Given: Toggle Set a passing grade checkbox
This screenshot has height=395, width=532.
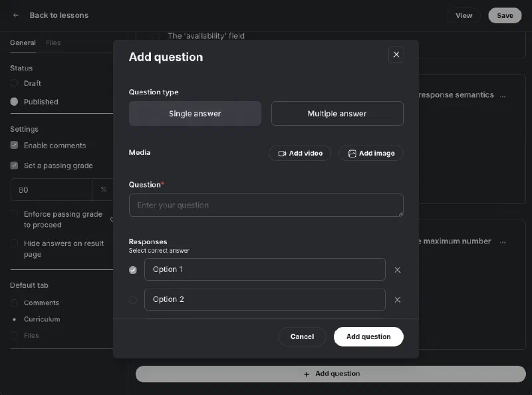Looking at the screenshot, I should [x=14, y=166].
